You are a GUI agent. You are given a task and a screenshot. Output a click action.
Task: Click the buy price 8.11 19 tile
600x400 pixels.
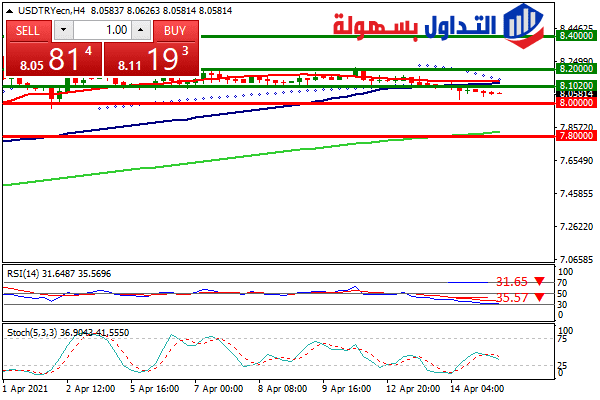point(152,59)
